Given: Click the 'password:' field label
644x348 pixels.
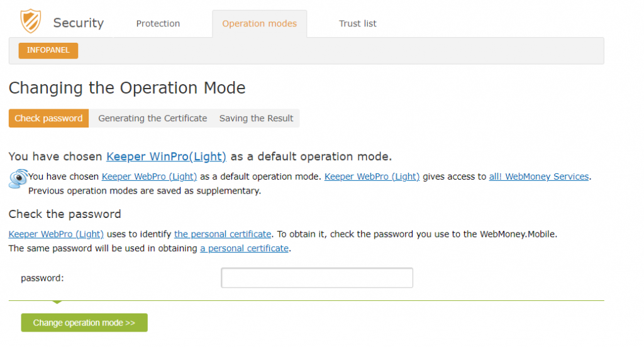Looking at the screenshot, I should 42,278.
